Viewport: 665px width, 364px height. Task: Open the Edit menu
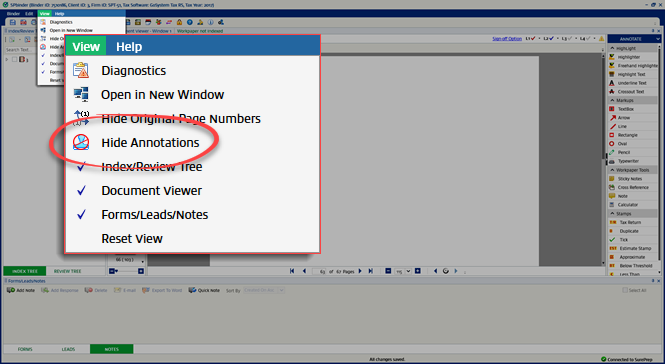tap(29, 14)
